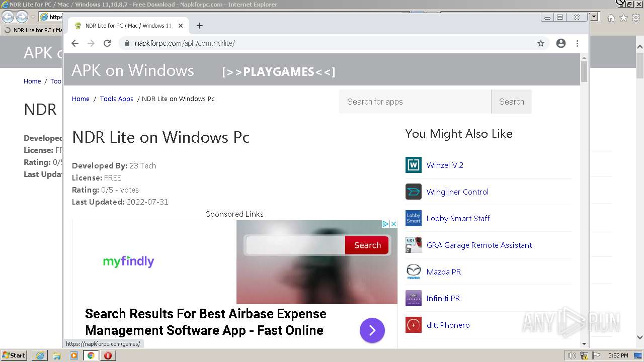Click action center flag tray icon
This screenshot has height=362, width=644.
(595, 355)
